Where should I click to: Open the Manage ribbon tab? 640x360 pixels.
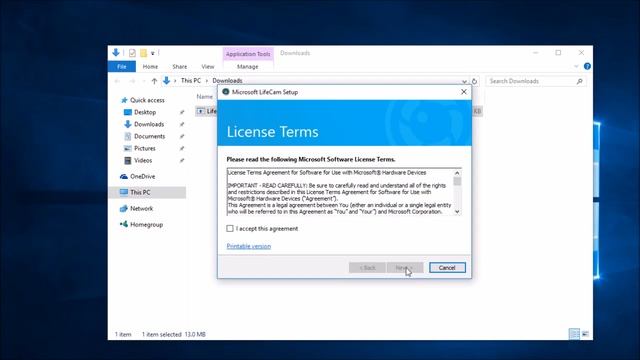click(248, 67)
